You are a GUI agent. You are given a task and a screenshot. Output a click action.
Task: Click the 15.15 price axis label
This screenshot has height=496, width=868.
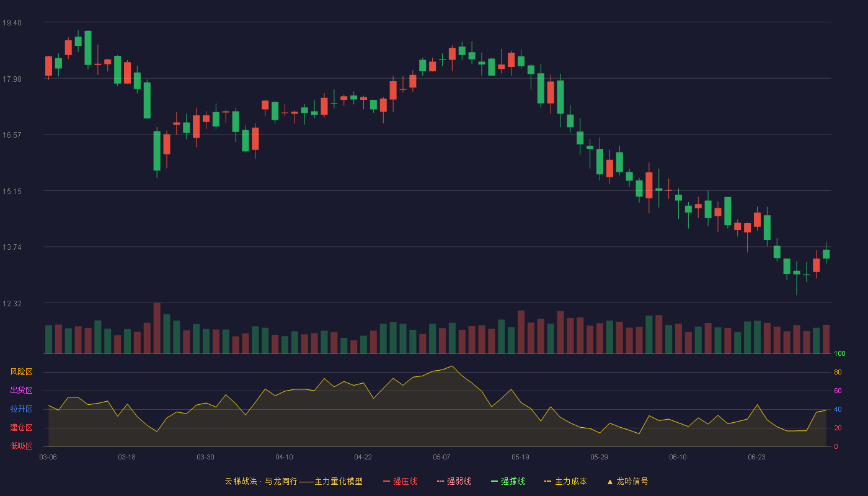click(12, 191)
